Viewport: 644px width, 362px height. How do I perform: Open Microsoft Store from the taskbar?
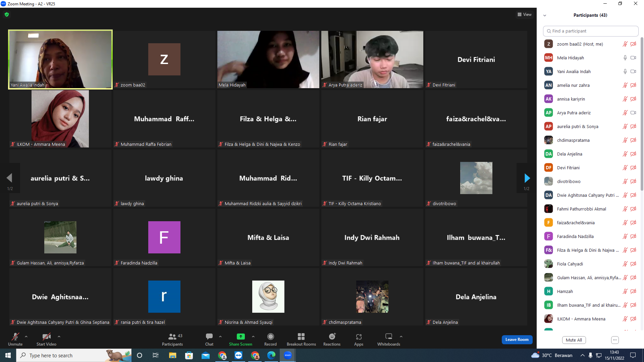189,355
